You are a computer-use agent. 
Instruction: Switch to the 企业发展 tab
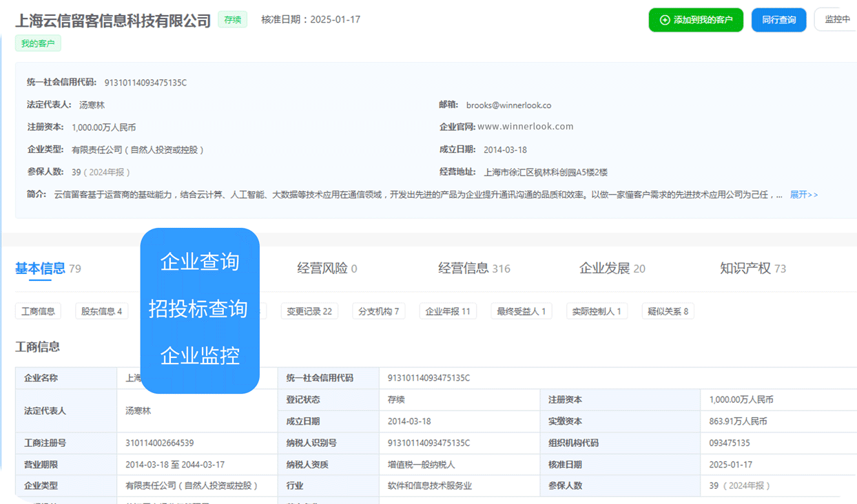[x=605, y=269]
